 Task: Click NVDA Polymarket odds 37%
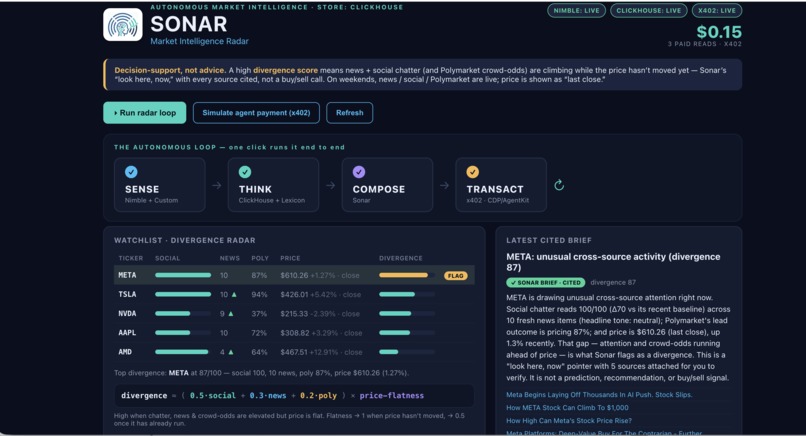tap(259, 314)
